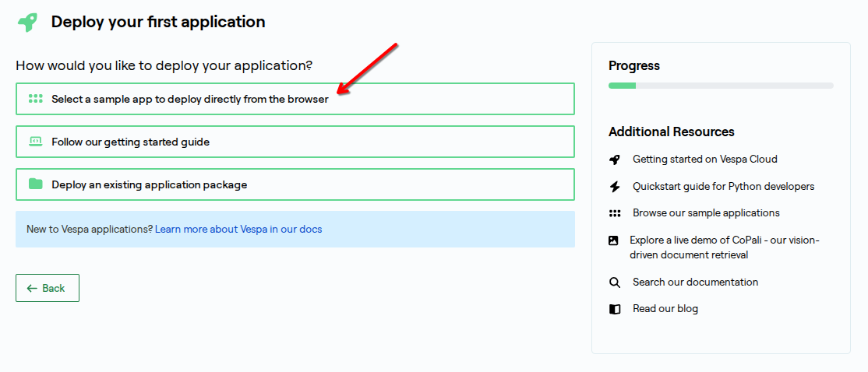The image size is (868, 372).
Task: Click the grid icon beside the sample app option
Action: click(35, 99)
